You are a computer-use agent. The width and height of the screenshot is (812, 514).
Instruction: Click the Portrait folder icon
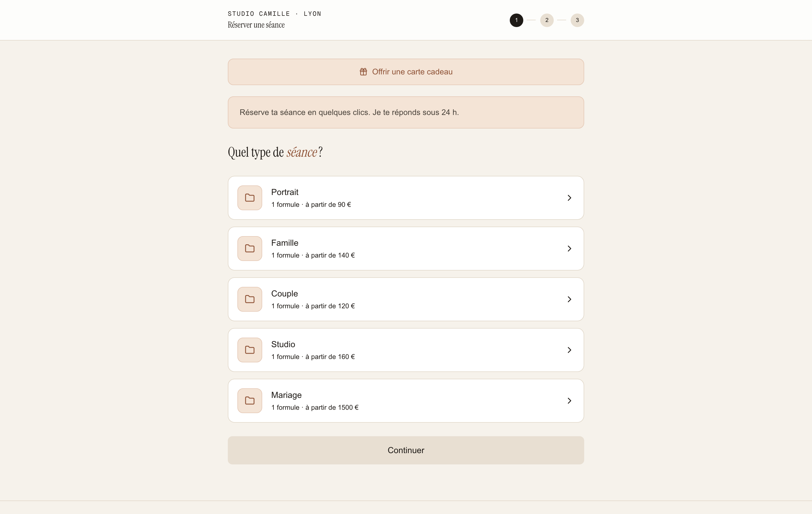coord(250,198)
